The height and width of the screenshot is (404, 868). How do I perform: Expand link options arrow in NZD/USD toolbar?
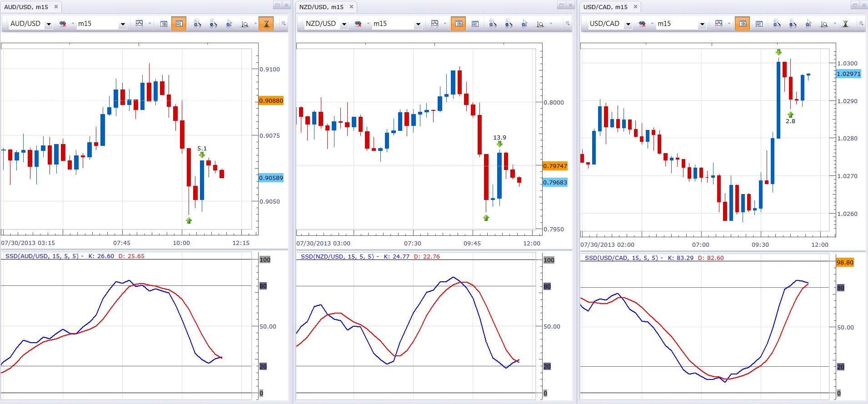point(368,24)
